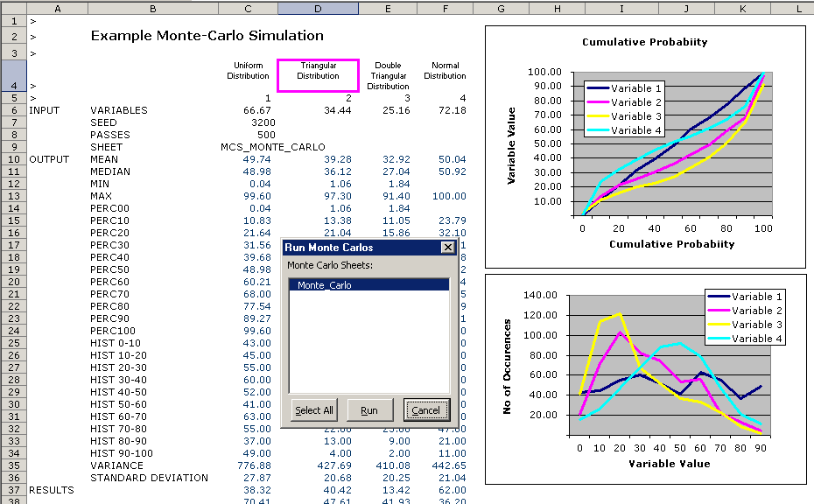814x504 pixels.
Task: Select the Cumulative Probabiity chart title at top
Action: pyautogui.click(x=644, y=42)
